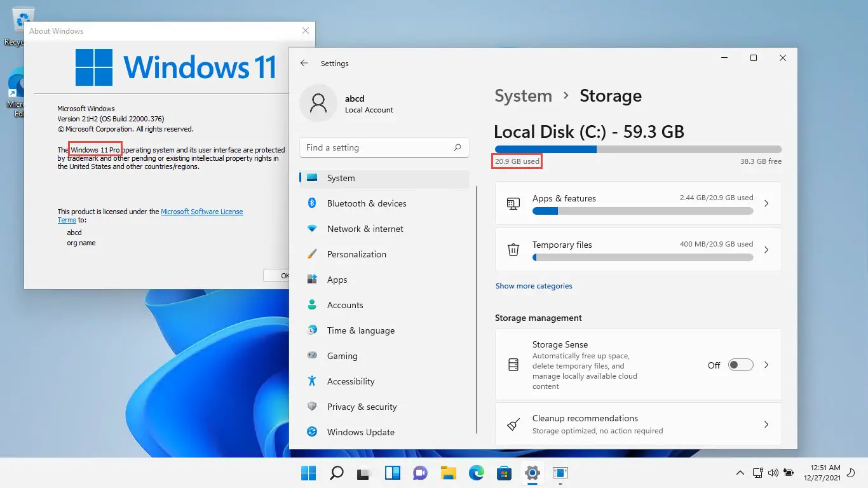The width and height of the screenshot is (868, 488).
Task: Click the Network & internet wifi icon
Action: pos(312,229)
